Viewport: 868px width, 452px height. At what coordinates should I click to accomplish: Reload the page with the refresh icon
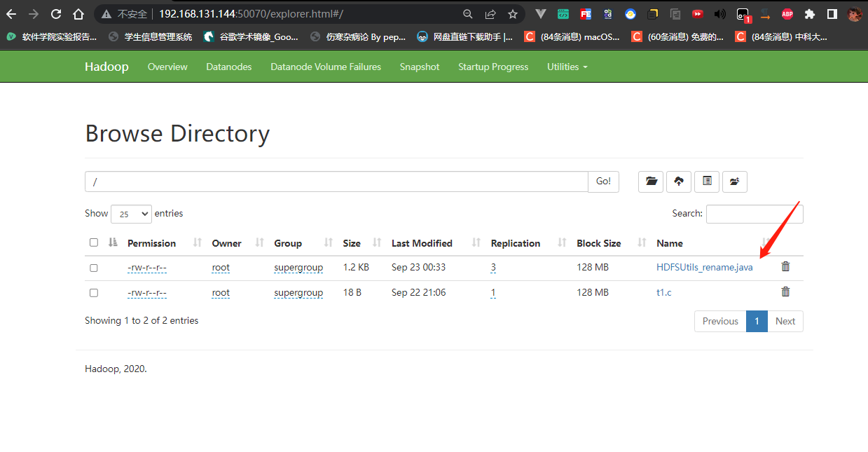click(56, 14)
